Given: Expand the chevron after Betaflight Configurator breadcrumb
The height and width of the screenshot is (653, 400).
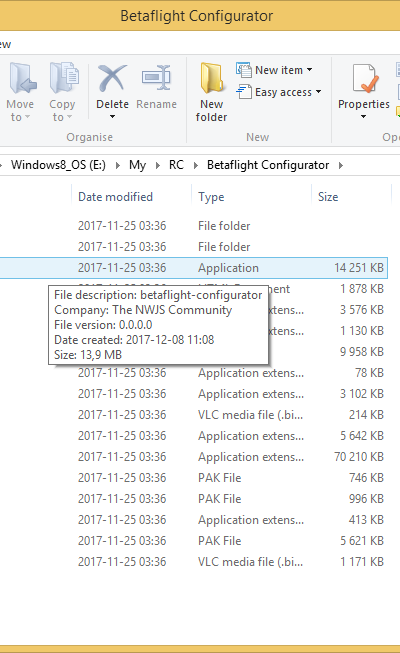Looking at the screenshot, I should (x=341, y=165).
